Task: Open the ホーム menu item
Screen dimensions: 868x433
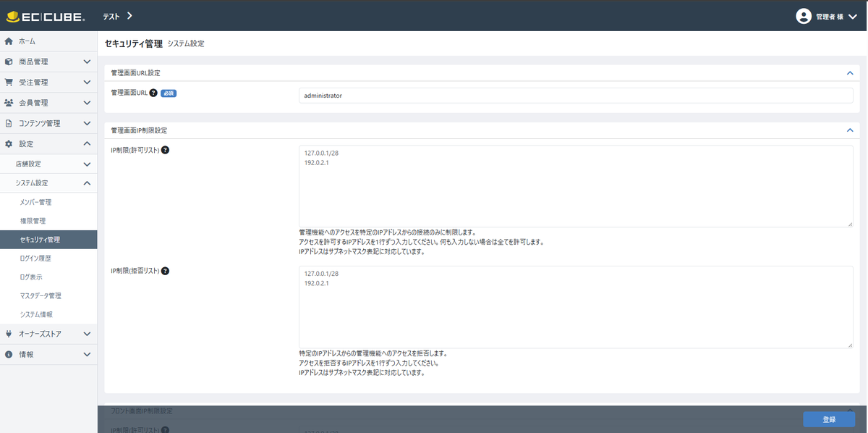Action: click(48, 41)
